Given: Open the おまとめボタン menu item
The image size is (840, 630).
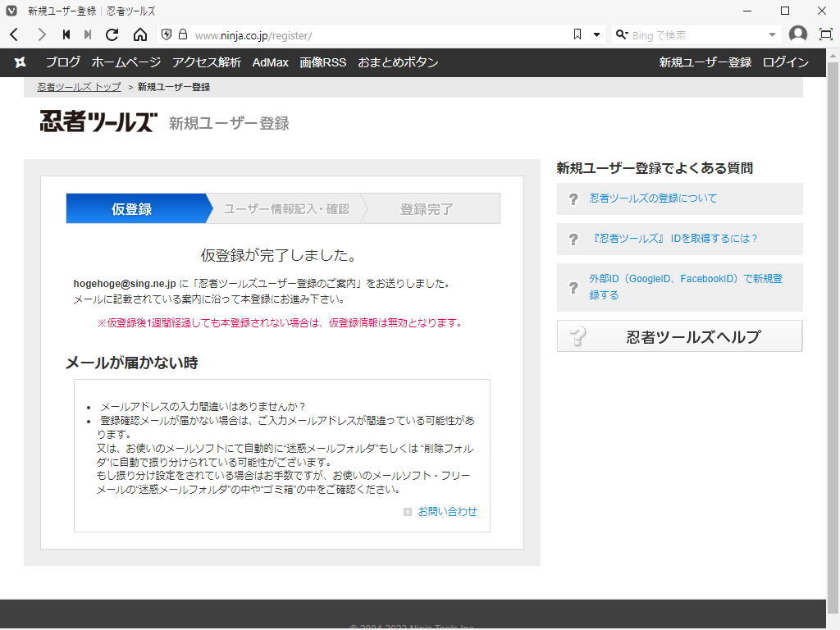Looking at the screenshot, I should pos(398,62).
